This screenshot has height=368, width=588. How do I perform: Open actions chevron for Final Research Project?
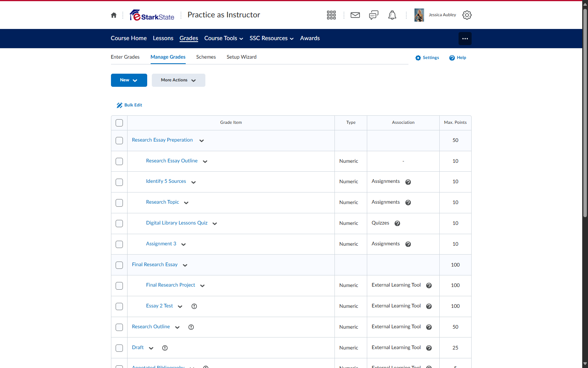202,286
